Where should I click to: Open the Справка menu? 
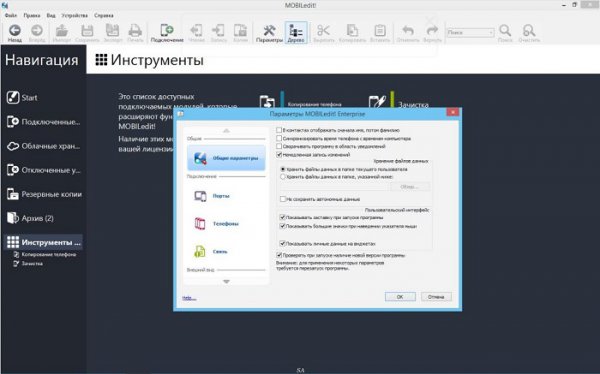coord(104,15)
